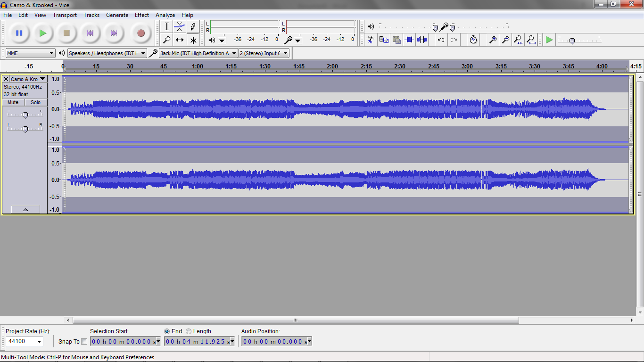
Task: Open Sync-Lock clock icon
Action: coord(473,40)
